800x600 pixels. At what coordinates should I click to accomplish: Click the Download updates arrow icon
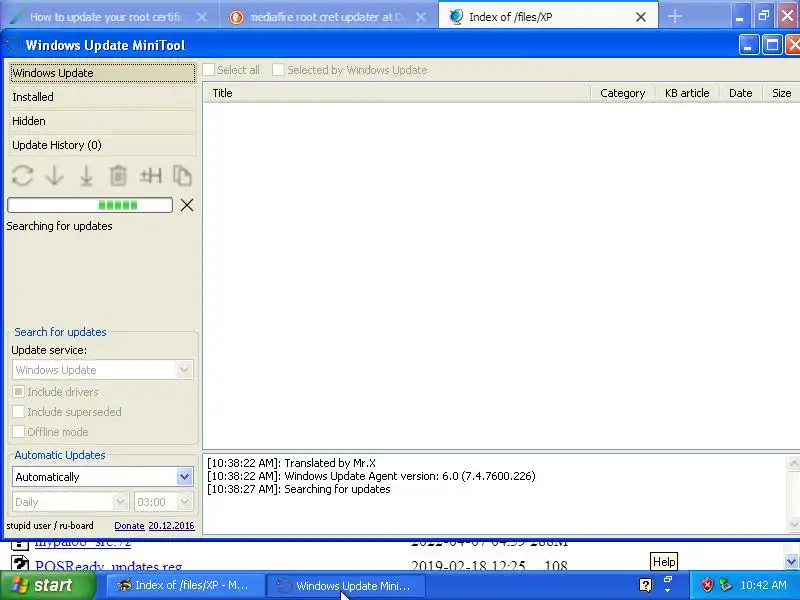pos(55,176)
